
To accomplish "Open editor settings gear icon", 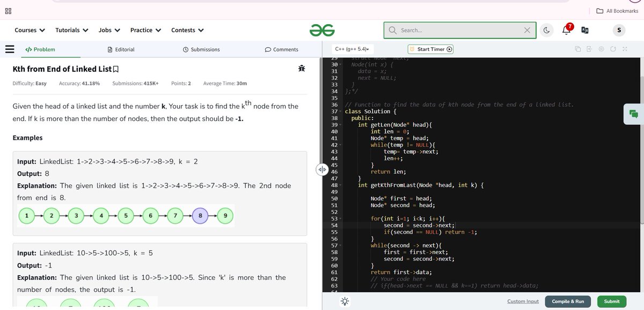I will click(601, 49).
